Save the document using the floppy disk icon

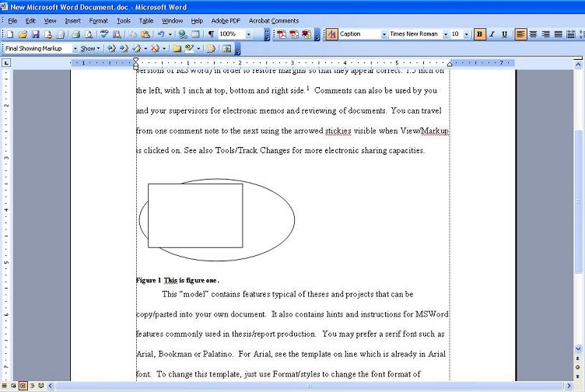click(35, 34)
